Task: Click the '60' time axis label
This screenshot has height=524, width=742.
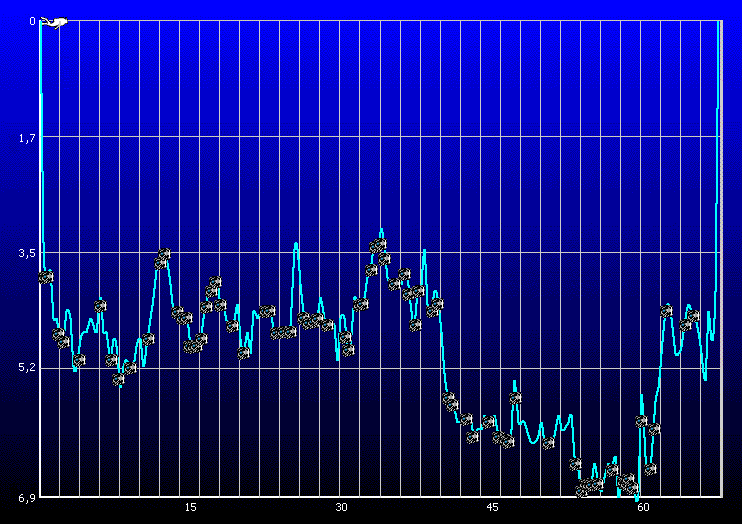Action: coord(643,507)
